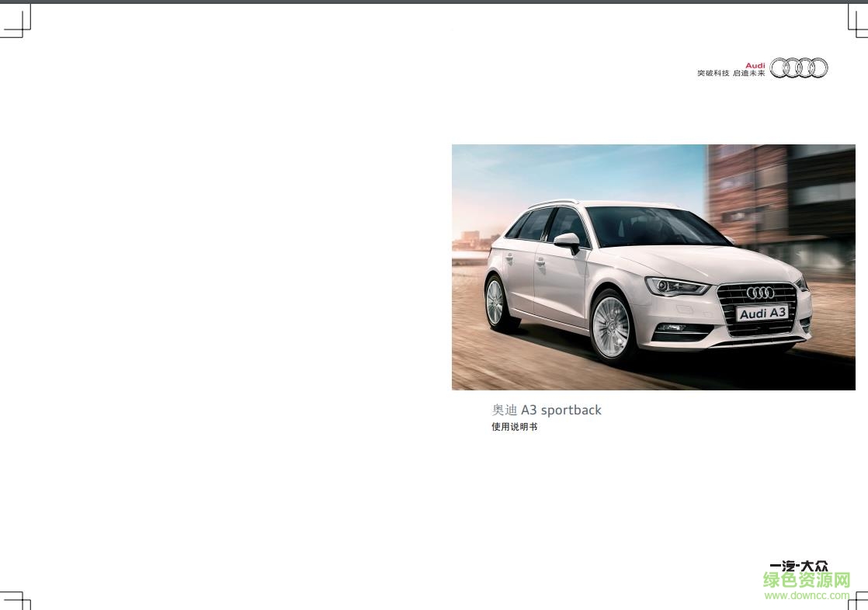
Task: Click the Audi four-rings logo
Action: pos(799,68)
